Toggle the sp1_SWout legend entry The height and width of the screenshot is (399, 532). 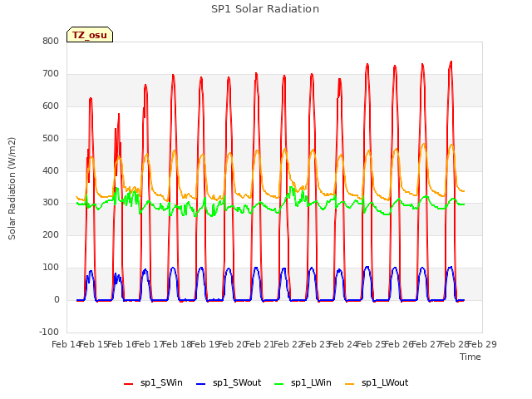pos(229,382)
